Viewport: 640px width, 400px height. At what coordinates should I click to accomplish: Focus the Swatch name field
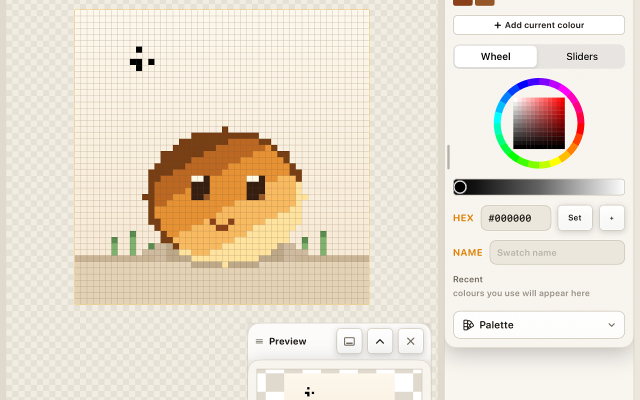pyautogui.click(x=557, y=253)
